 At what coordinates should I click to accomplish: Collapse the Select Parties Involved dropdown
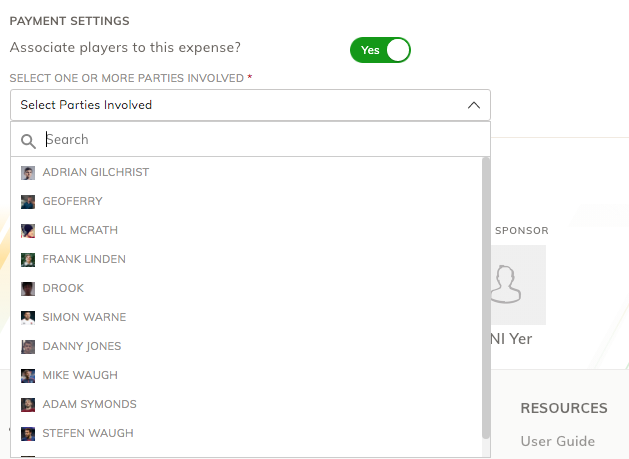[x=250, y=105]
